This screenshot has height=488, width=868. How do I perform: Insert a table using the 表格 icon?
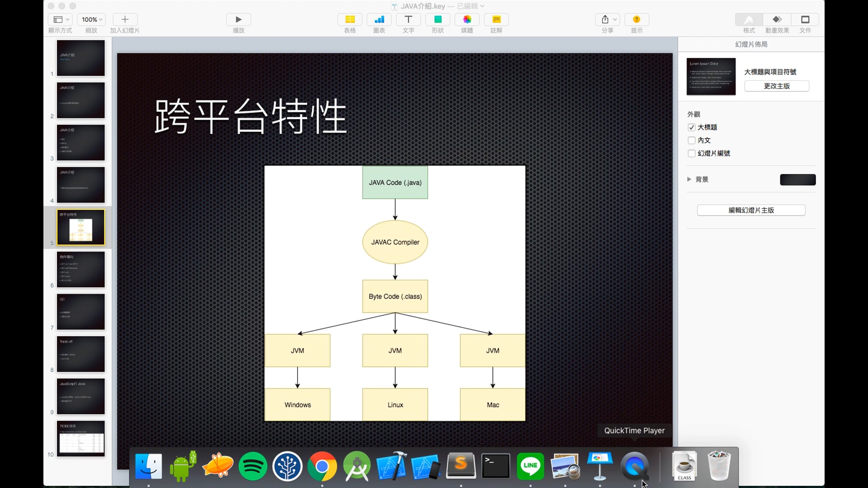pyautogui.click(x=349, y=19)
